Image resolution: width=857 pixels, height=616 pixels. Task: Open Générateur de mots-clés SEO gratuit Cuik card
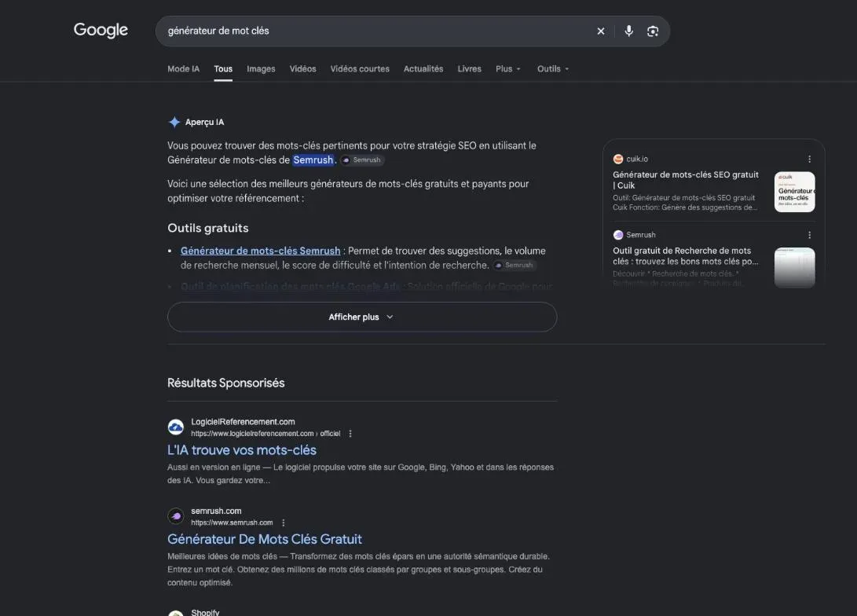tap(686, 180)
